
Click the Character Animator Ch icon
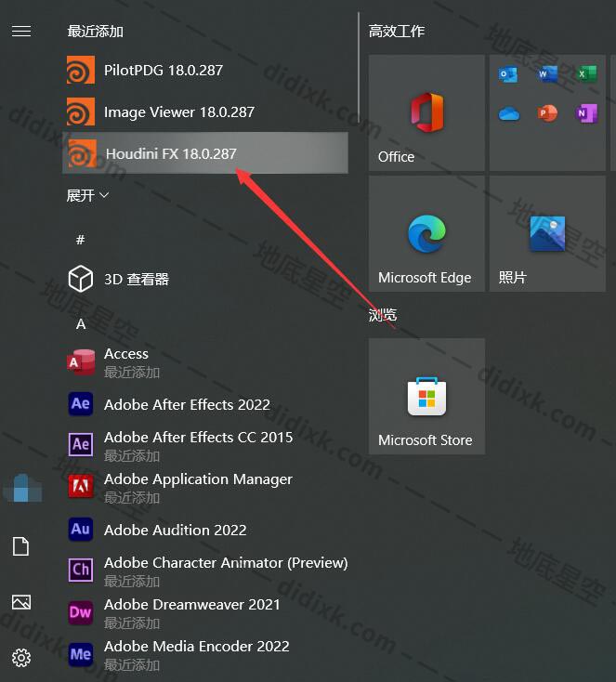point(81,570)
